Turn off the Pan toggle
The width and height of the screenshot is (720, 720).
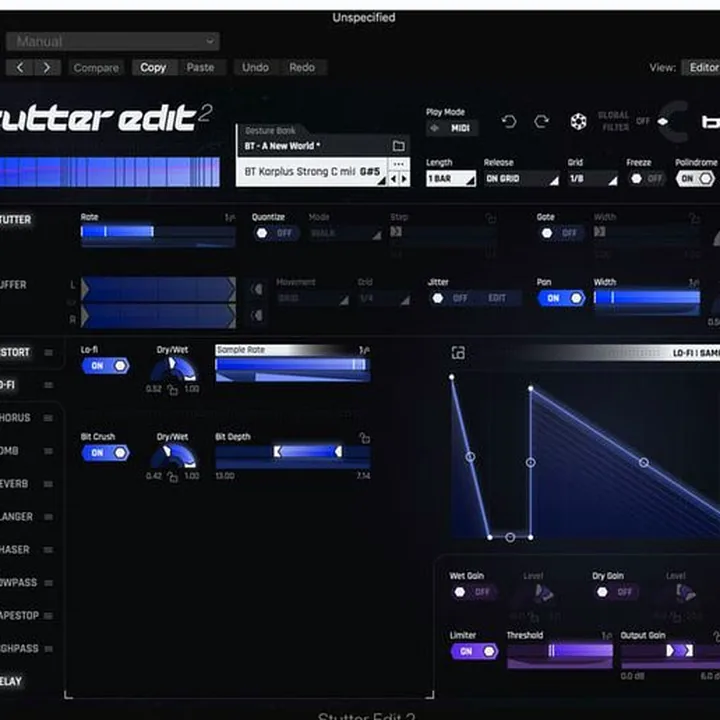tap(561, 298)
